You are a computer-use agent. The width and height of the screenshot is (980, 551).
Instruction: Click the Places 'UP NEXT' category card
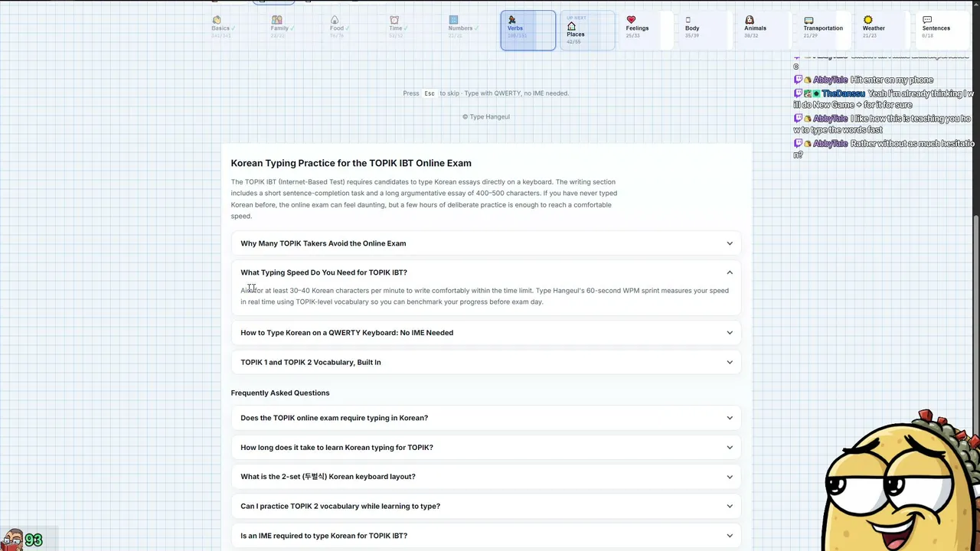(x=587, y=31)
